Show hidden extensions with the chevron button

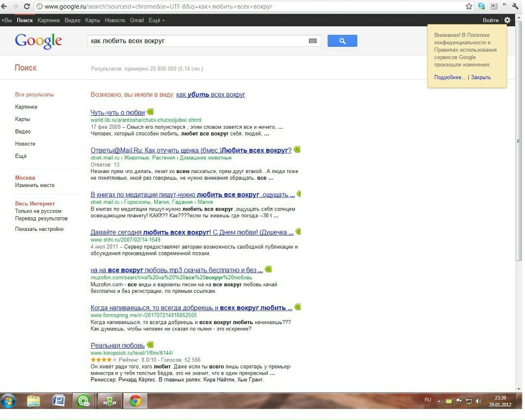click(x=504, y=5)
